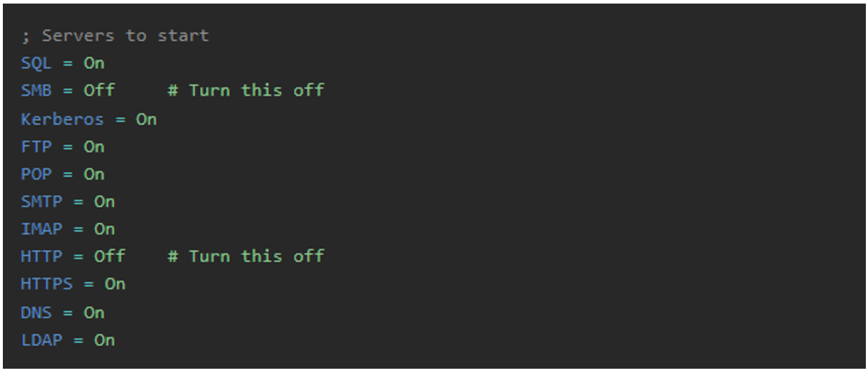Click the On value on the SMTP line
This screenshot has height=373, width=868.
104,202
